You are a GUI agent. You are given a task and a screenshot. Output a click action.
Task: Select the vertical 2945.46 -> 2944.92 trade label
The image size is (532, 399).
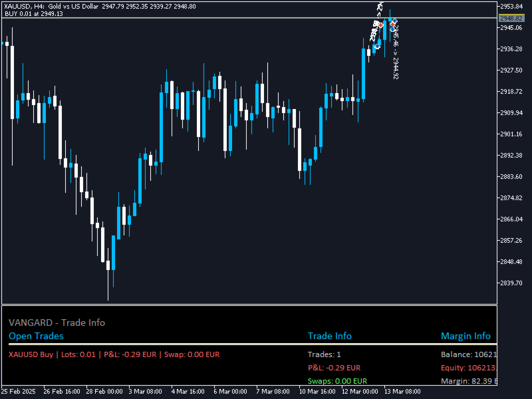396,53
